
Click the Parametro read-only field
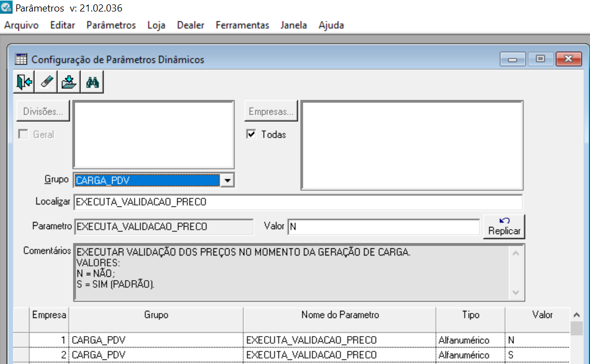[164, 226]
